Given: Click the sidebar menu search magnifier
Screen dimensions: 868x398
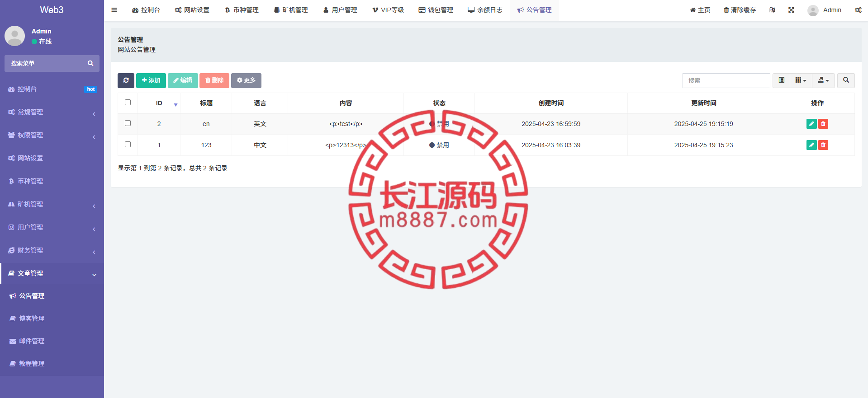Looking at the screenshot, I should (x=90, y=63).
